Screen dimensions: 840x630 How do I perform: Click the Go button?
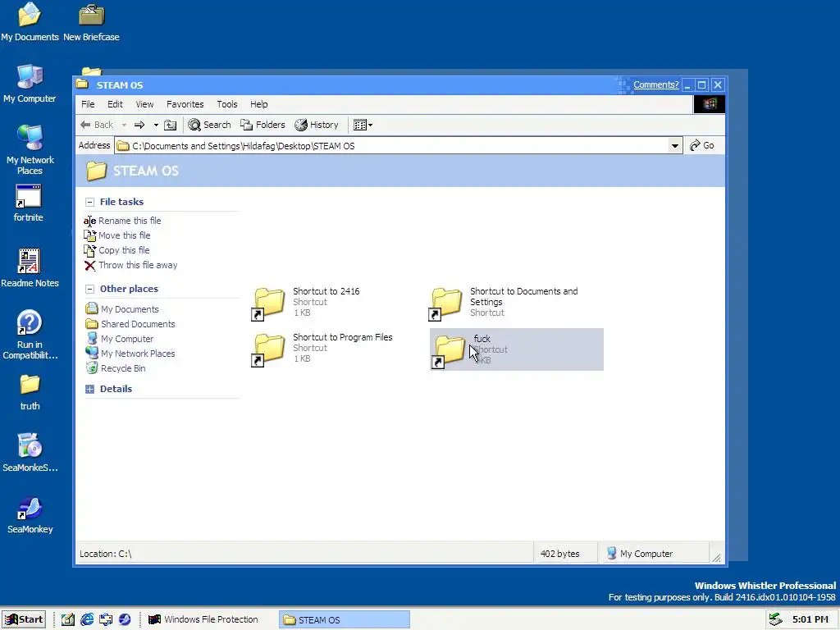click(702, 145)
